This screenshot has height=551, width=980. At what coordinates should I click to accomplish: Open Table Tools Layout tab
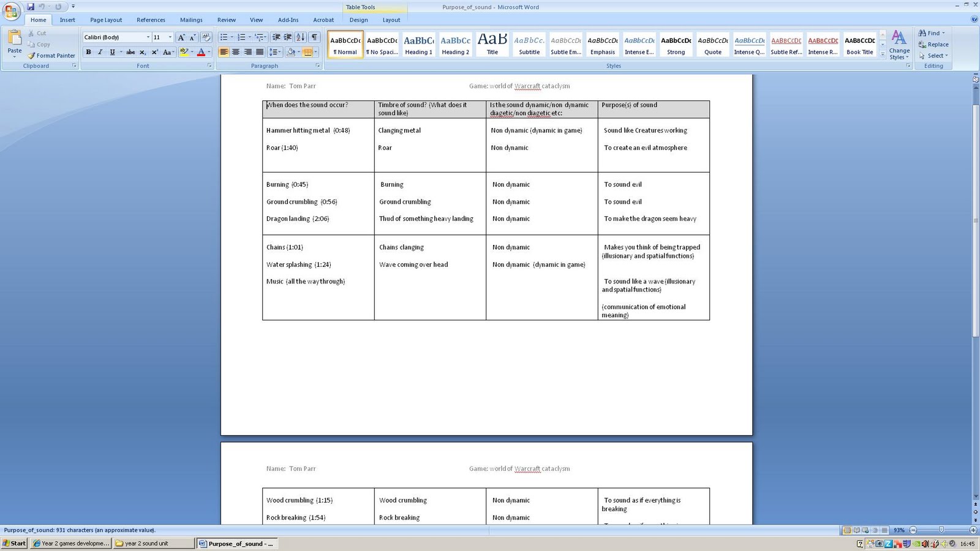pos(391,20)
